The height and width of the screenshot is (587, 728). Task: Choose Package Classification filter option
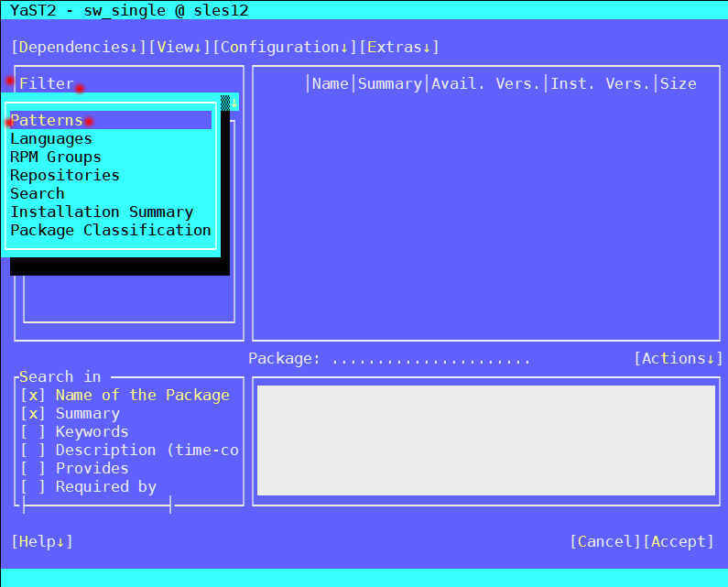111,230
